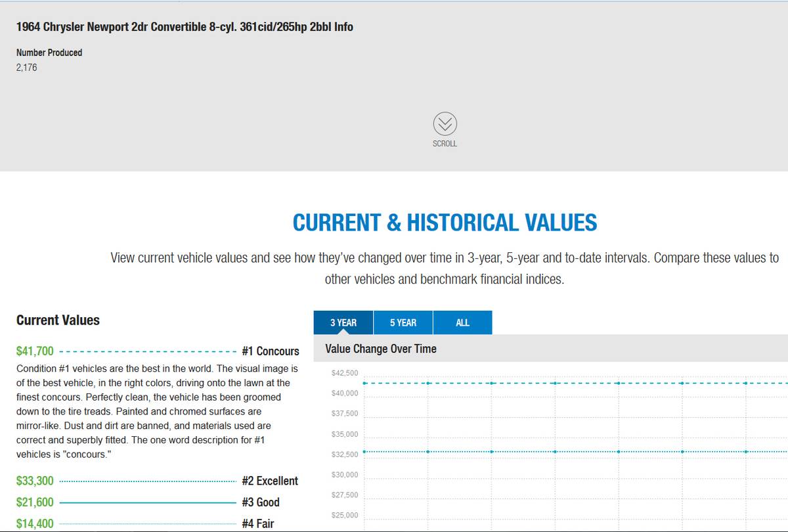Select the 3 YEAR tab

[x=343, y=322]
